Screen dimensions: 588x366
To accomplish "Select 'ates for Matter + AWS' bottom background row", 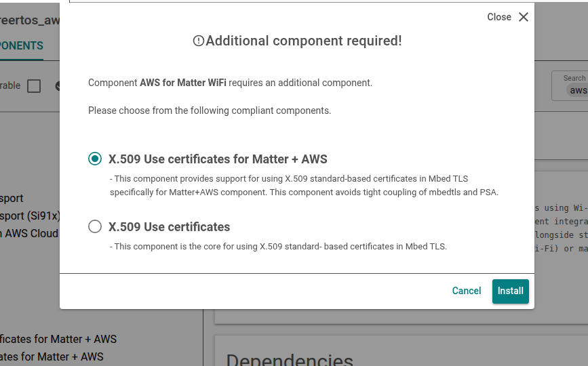I will [52, 357].
